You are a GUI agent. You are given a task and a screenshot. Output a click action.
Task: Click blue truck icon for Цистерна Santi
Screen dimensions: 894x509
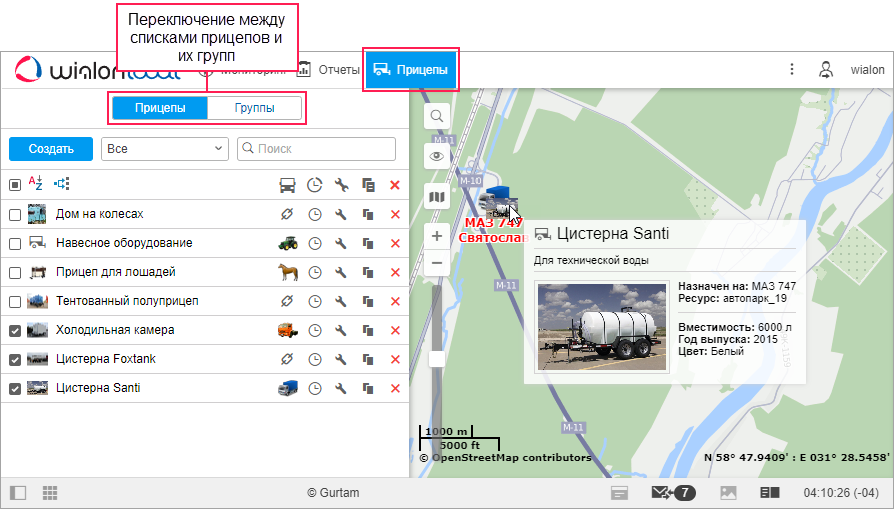click(x=288, y=388)
